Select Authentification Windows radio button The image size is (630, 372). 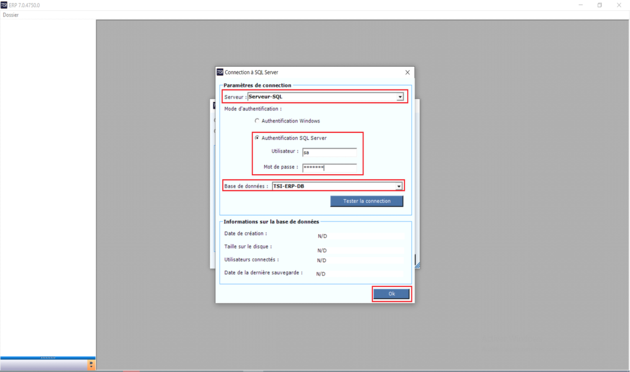257,121
